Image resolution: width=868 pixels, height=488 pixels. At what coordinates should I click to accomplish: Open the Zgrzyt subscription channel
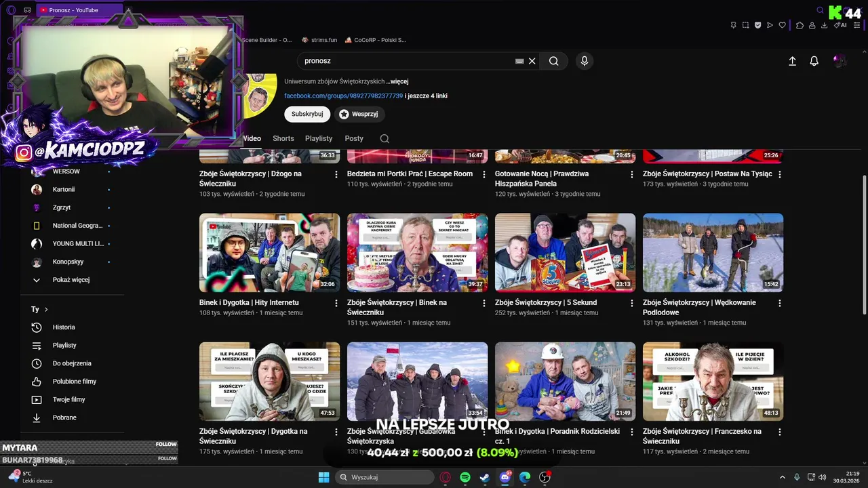pos(62,207)
